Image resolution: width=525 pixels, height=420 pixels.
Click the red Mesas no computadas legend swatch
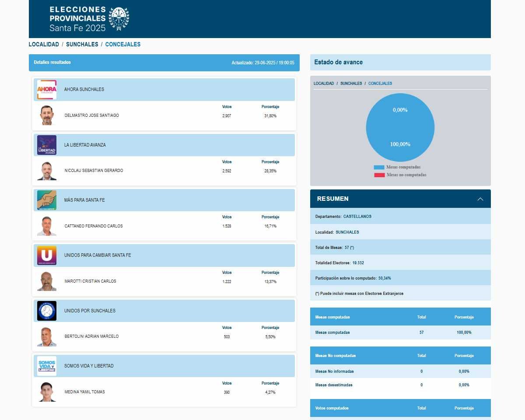pyautogui.click(x=379, y=175)
